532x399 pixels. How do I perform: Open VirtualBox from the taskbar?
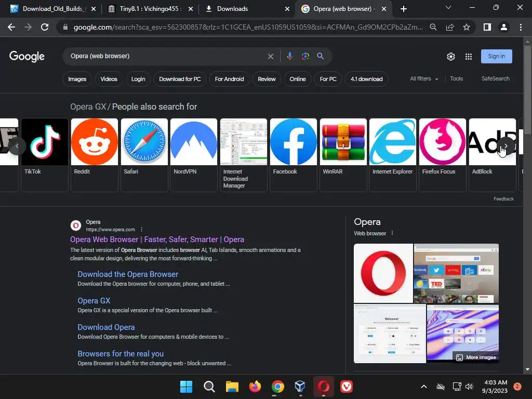tap(300, 387)
